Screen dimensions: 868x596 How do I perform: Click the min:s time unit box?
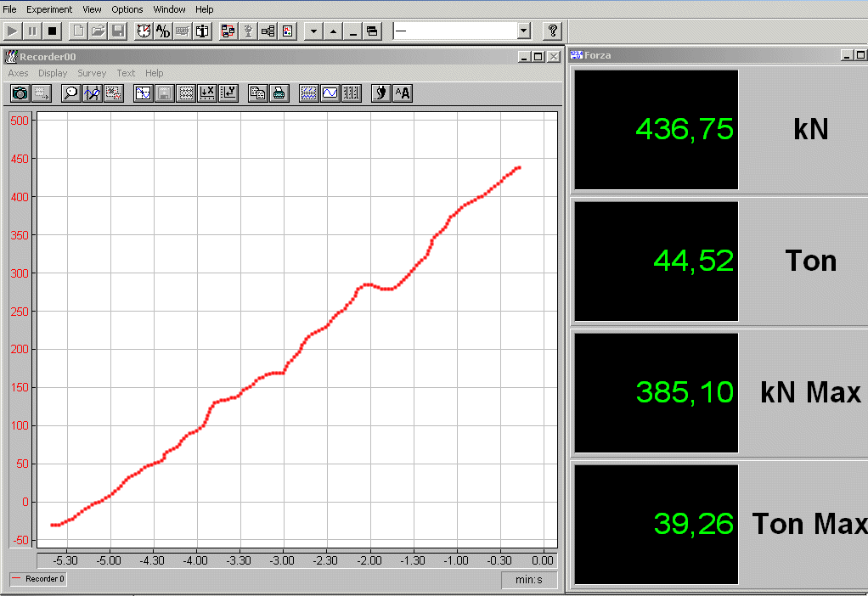coord(528,579)
